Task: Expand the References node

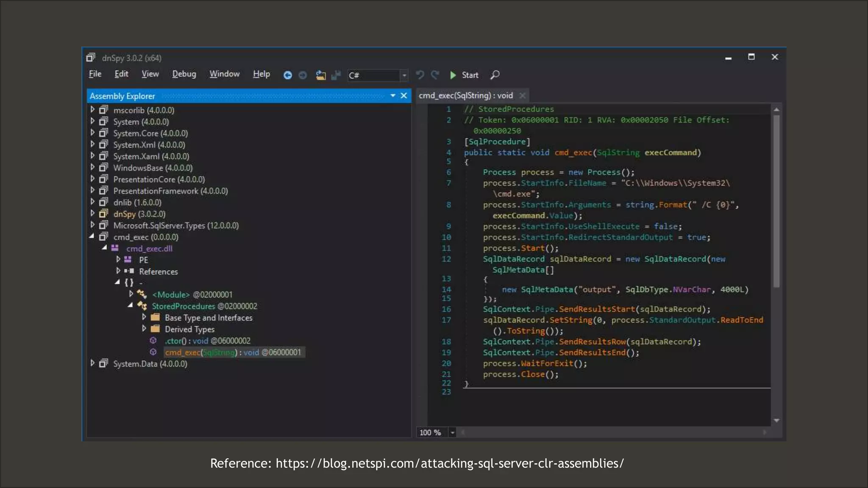Action: point(118,271)
